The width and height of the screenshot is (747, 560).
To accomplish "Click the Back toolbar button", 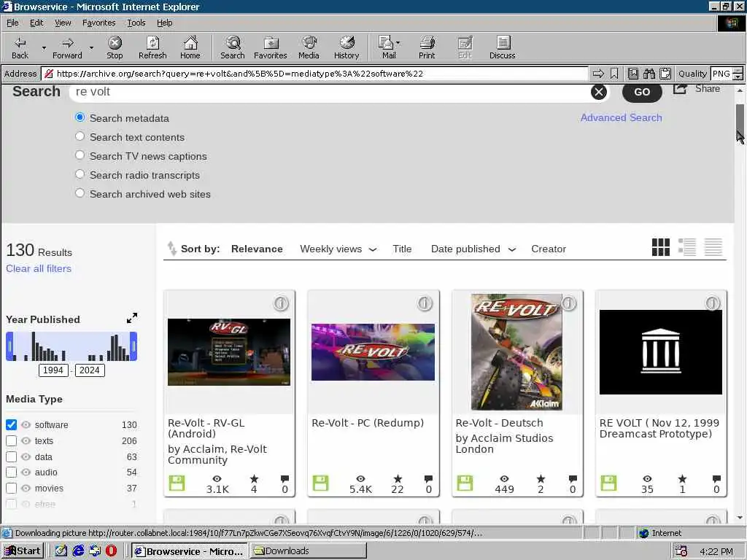I will pos(20,47).
